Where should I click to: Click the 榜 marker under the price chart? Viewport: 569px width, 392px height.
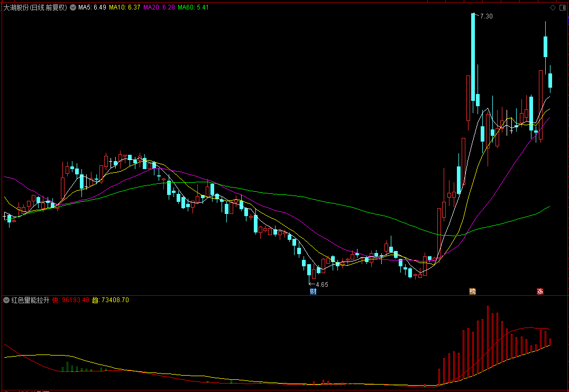[x=472, y=292]
